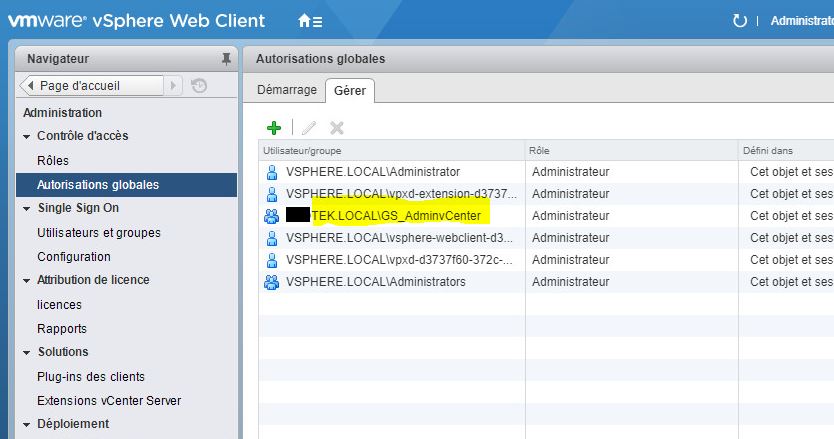Viewport: 834px width, 439px height.
Task: Select VSPHERE.LOCAL\vpxd-extension-d3737 row text
Action: pos(401,194)
